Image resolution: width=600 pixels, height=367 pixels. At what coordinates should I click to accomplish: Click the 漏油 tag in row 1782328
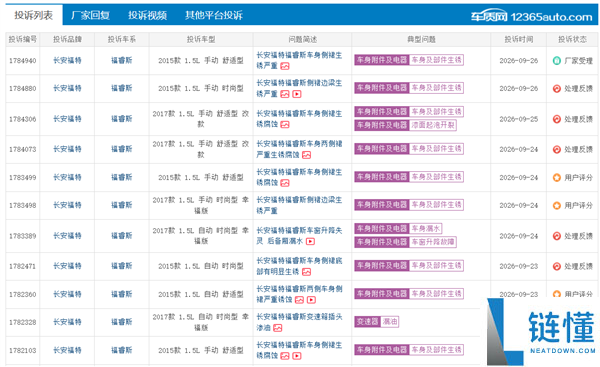pos(390,322)
